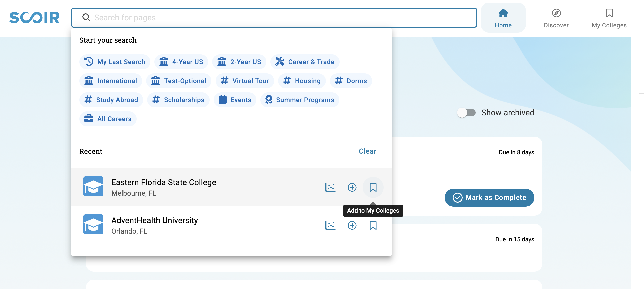Select the Dorms hashtag chip

tap(351, 81)
